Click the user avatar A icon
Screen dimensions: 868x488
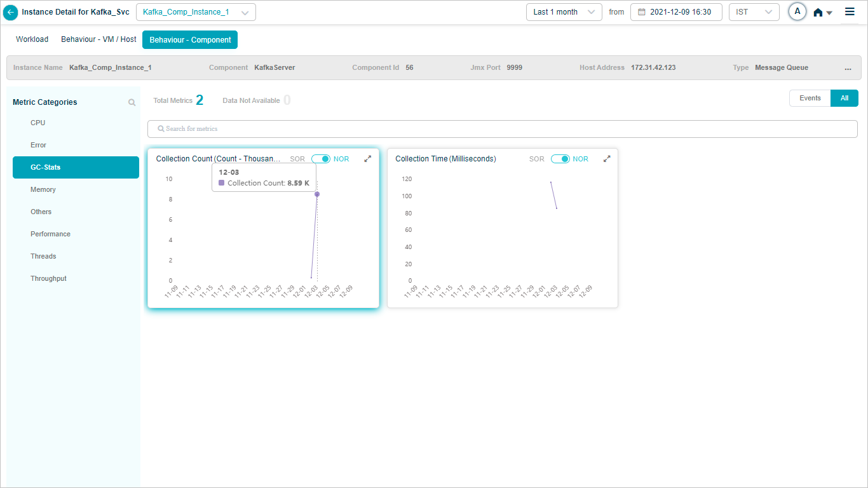click(797, 11)
